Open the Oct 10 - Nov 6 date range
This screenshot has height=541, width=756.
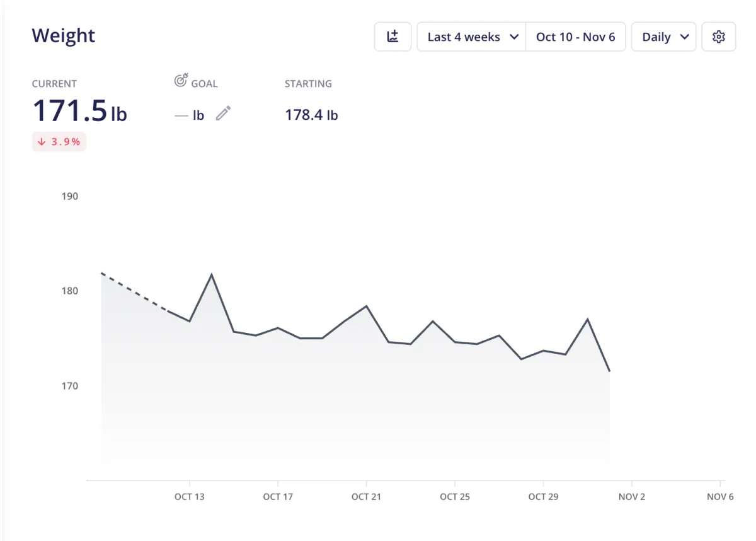(575, 37)
